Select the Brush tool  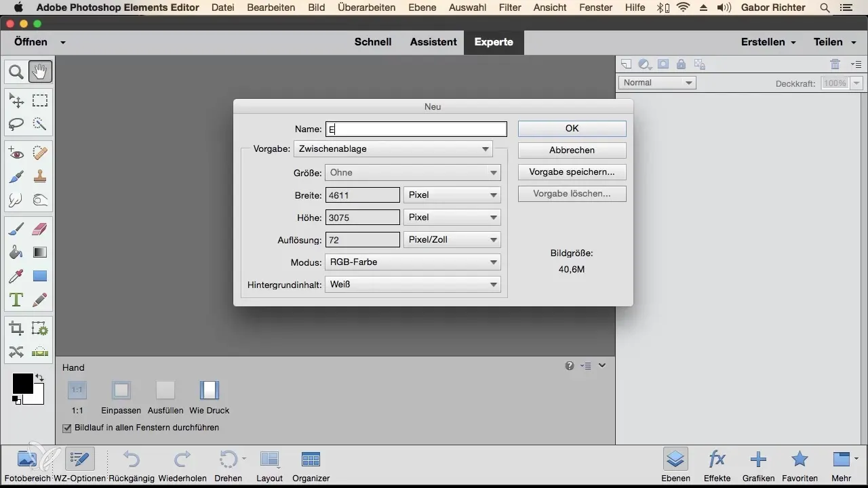click(16, 229)
